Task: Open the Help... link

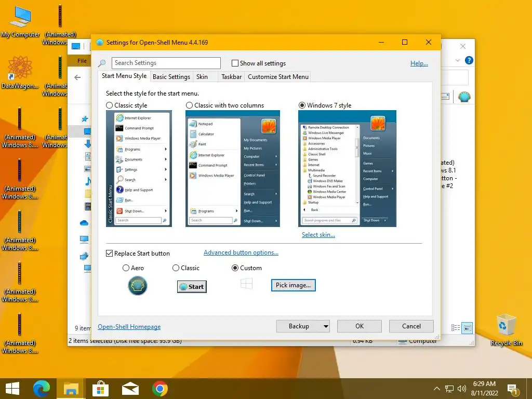Action: 419,63
